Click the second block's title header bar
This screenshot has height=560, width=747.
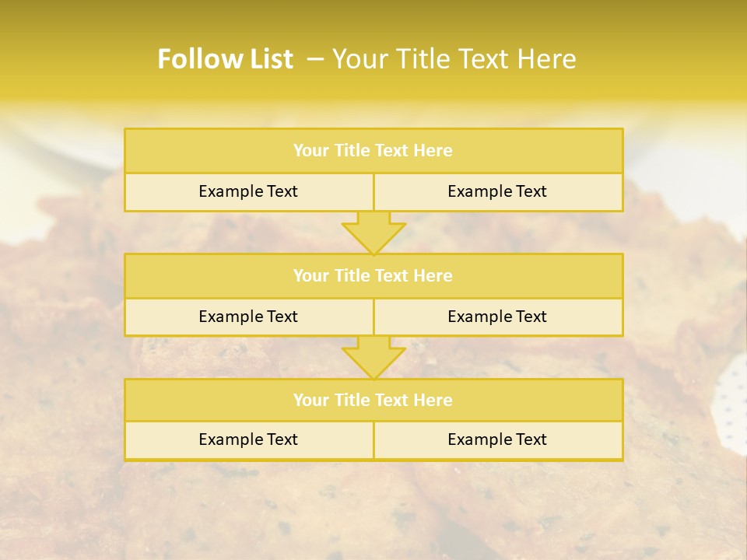[x=373, y=275]
